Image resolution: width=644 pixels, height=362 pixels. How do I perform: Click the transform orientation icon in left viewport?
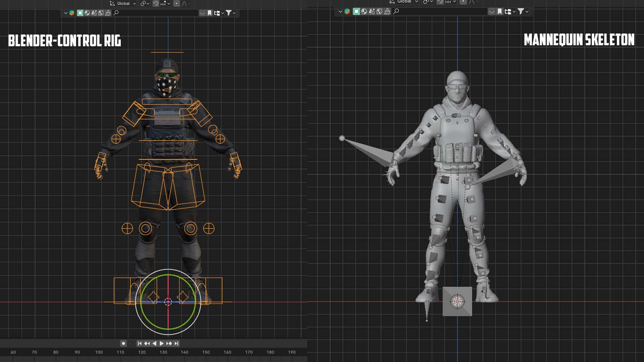112,3
